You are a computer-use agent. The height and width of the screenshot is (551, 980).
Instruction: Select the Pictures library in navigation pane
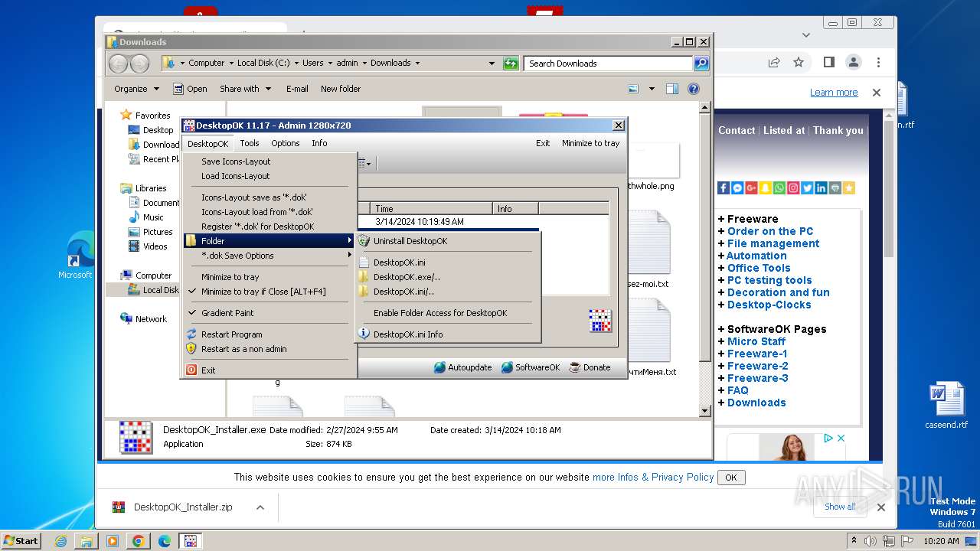pos(158,232)
